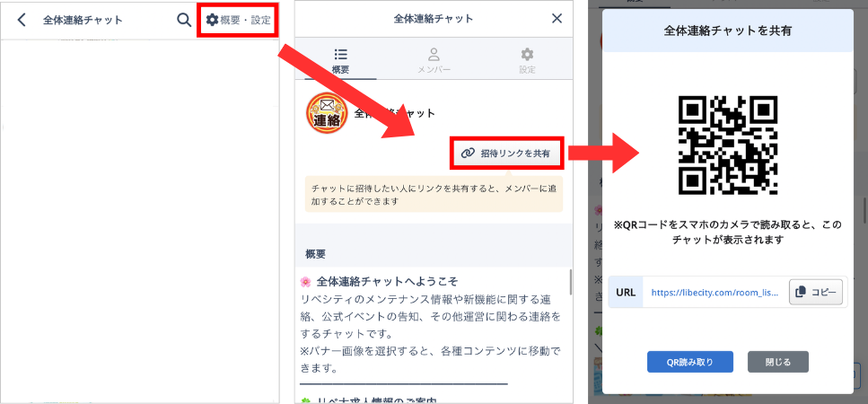The image size is (868, 404).
Task: Open the 設定 tab
Action: point(527,60)
